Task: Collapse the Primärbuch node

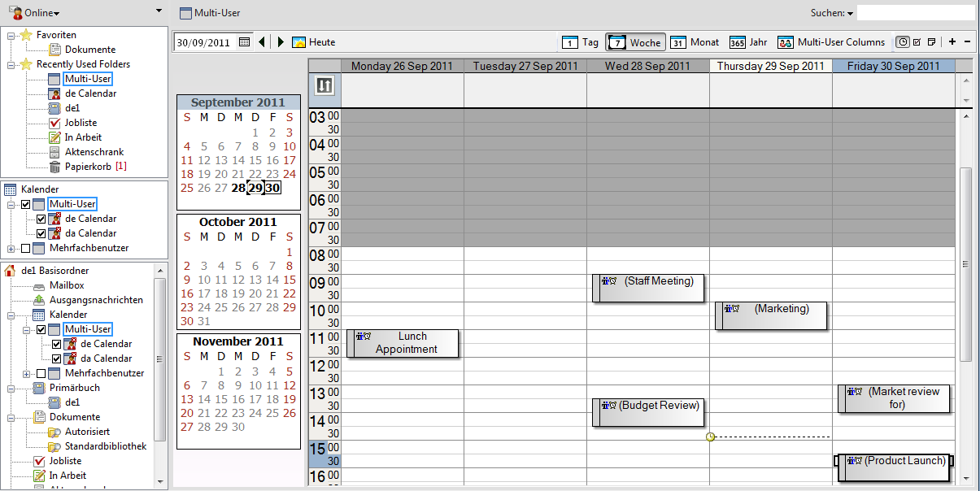Action: point(11,388)
